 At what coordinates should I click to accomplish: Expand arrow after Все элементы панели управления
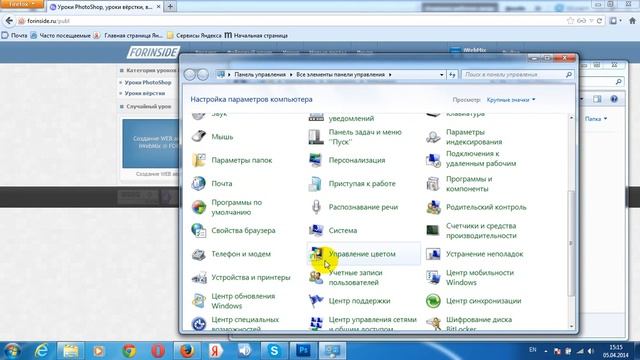coord(390,75)
